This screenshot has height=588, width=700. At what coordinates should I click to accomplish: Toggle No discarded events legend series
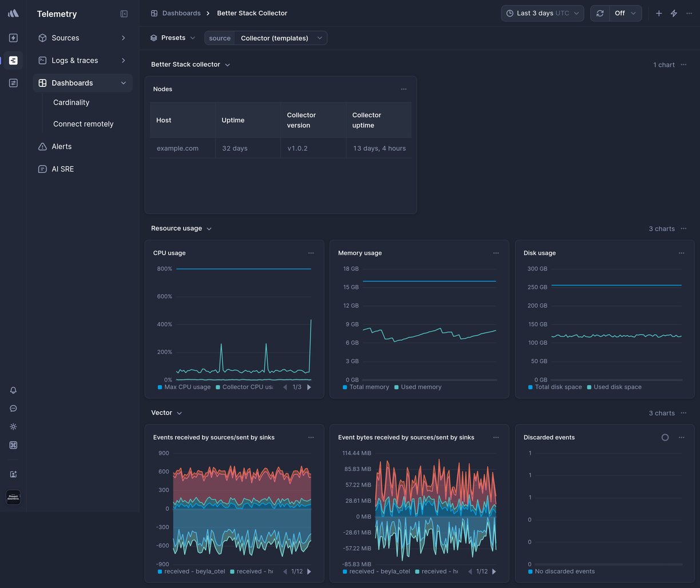[x=562, y=571]
